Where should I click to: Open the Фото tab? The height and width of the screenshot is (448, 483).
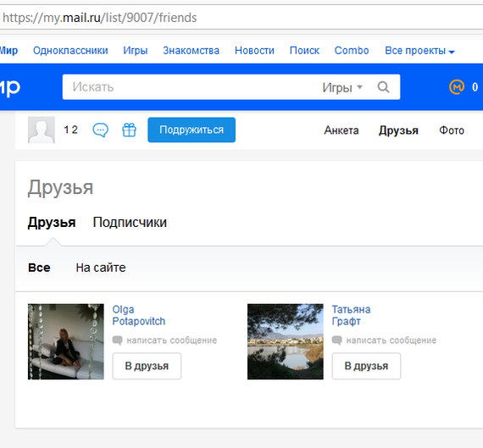(x=452, y=130)
